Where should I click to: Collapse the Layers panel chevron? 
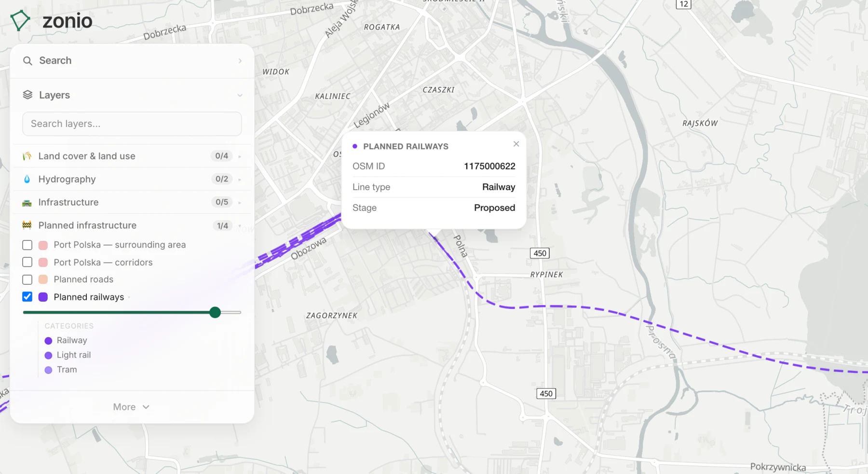[240, 95]
